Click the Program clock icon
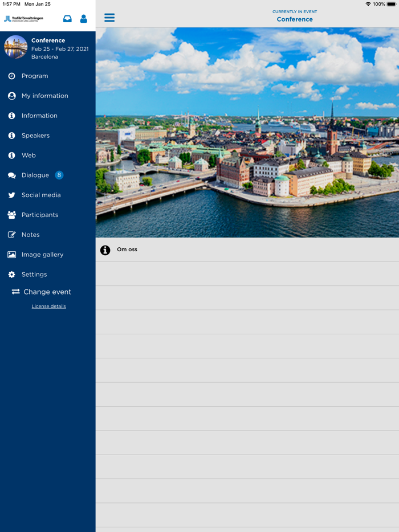The width and height of the screenshot is (399, 532). click(11, 76)
